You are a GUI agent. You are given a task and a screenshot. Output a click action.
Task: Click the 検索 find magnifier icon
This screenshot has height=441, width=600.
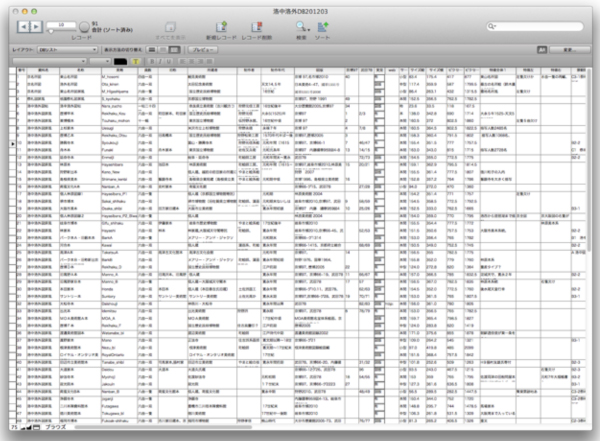coord(300,26)
